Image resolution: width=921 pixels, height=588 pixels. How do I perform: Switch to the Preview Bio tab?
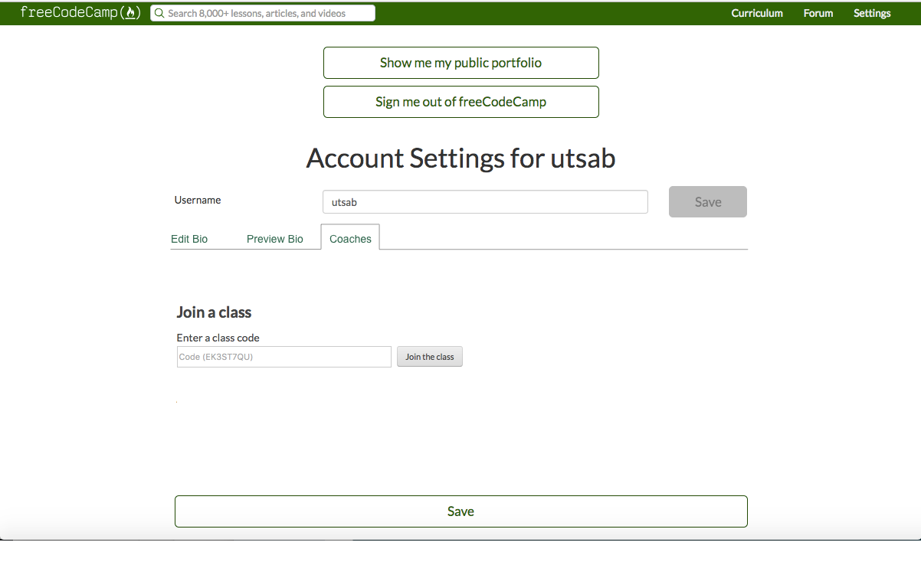tap(275, 239)
